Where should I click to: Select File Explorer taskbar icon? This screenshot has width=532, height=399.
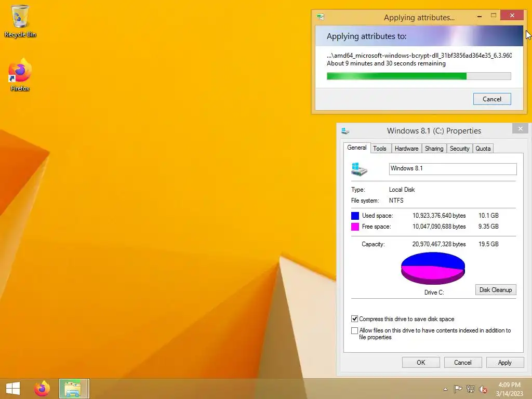pos(73,389)
